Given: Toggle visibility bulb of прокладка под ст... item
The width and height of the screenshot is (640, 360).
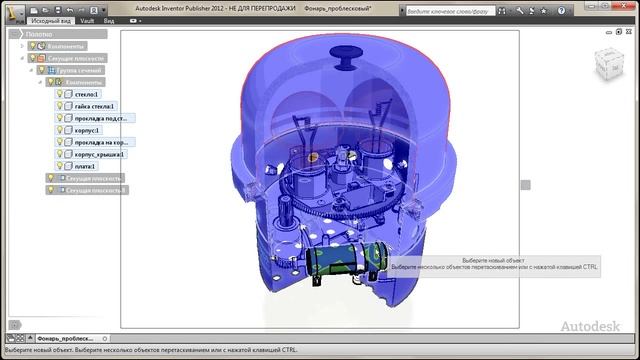Looking at the screenshot, I should [x=60, y=118].
